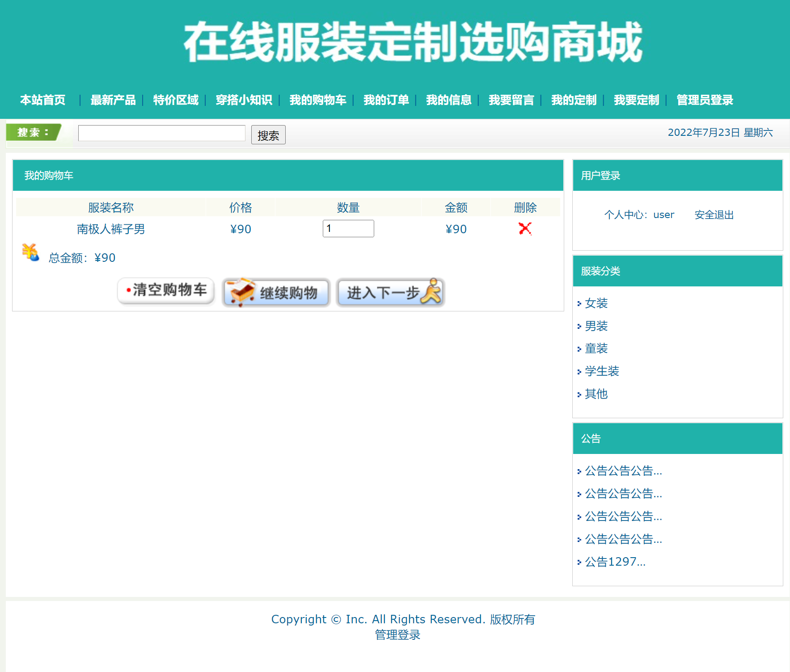
Task: Open the user personal center link
Action: 663,215
